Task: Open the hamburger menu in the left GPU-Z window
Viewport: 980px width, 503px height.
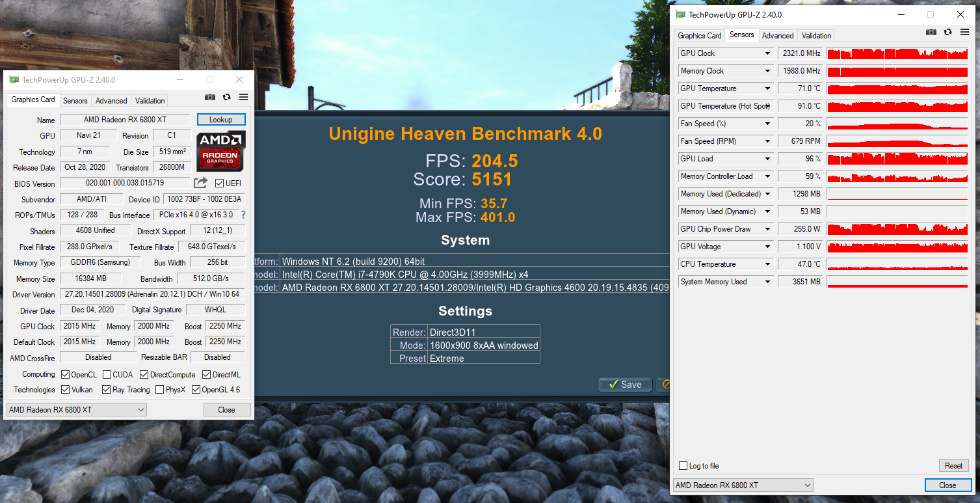Action: coord(243,97)
